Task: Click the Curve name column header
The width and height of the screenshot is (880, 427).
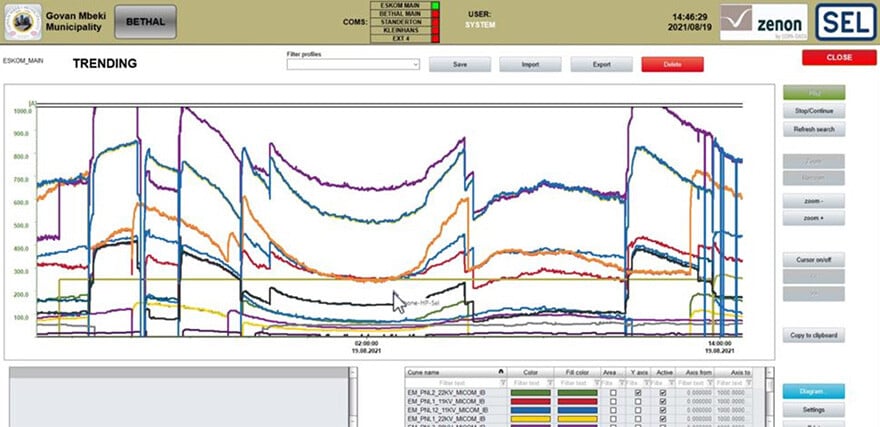Action: [x=456, y=372]
